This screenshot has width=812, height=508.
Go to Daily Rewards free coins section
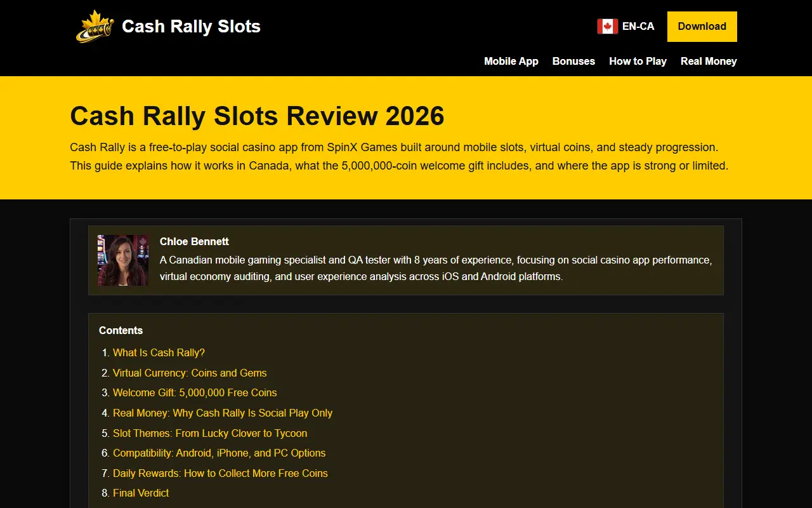click(x=220, y=473)
